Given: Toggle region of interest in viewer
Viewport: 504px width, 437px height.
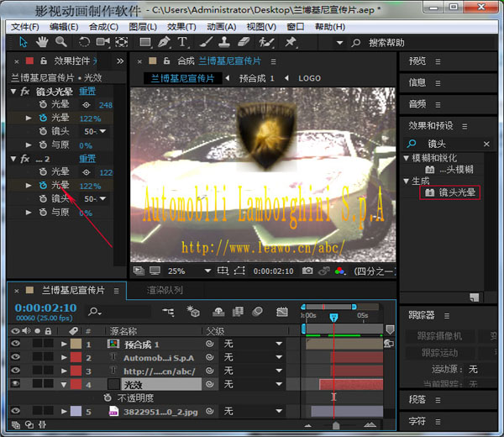Looking at the screenshot, I should tap(223, 271).
